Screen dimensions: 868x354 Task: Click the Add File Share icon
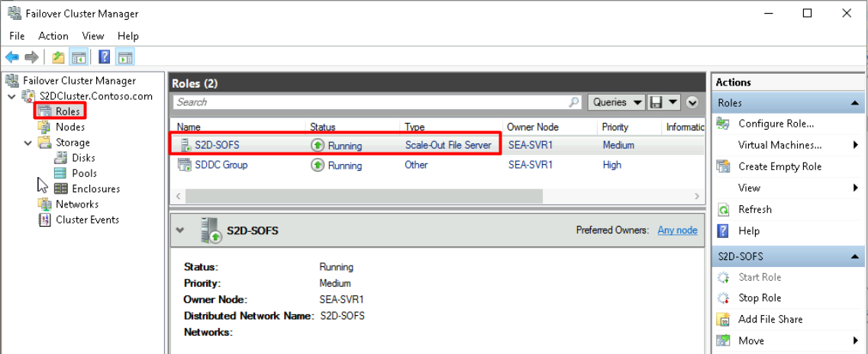tap(723, 319)
